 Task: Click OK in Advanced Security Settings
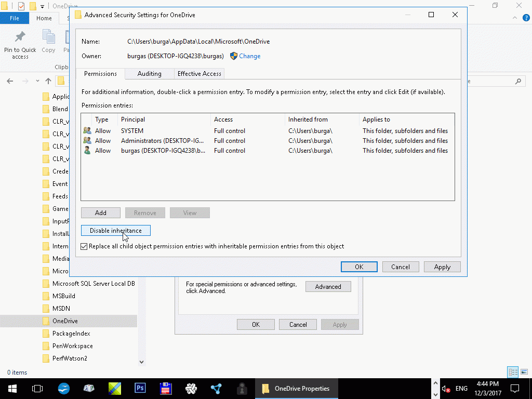click(x=359, y=267)
